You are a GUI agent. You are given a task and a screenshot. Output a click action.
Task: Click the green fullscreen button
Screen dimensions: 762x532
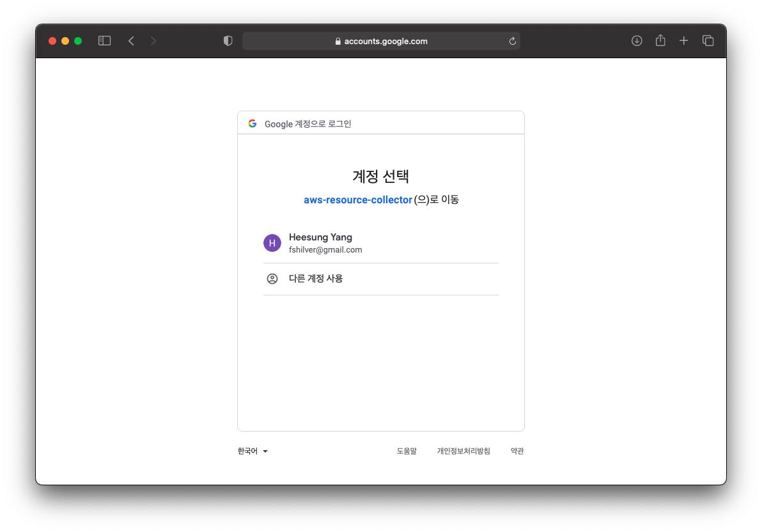click(x=78, y=41)
